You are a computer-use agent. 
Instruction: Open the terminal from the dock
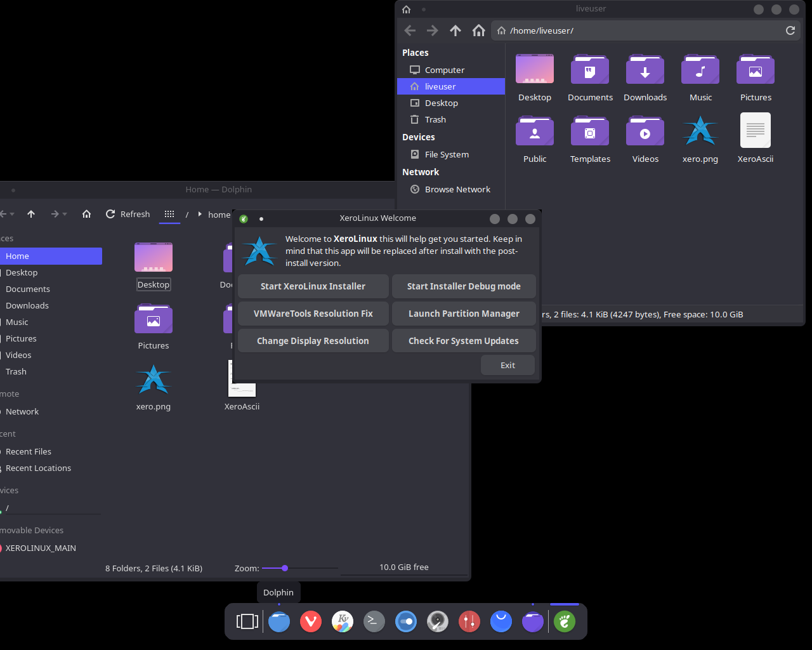point(374,621)
